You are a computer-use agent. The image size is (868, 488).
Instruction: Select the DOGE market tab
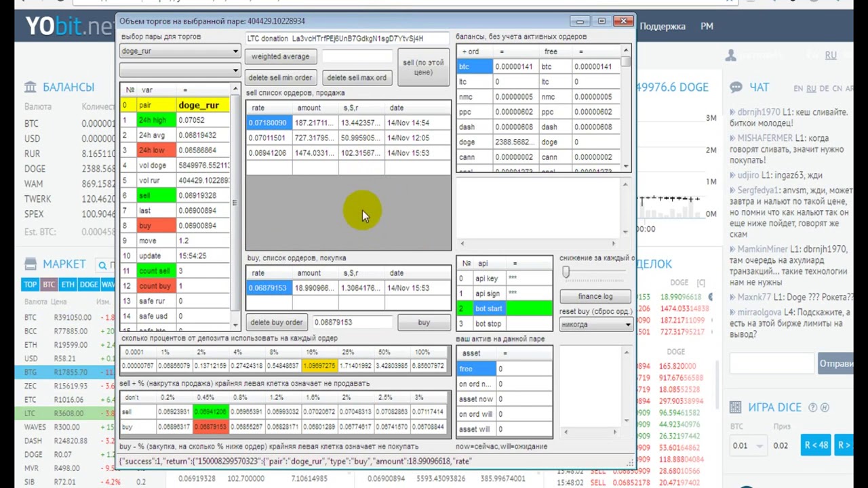(89, 285)
